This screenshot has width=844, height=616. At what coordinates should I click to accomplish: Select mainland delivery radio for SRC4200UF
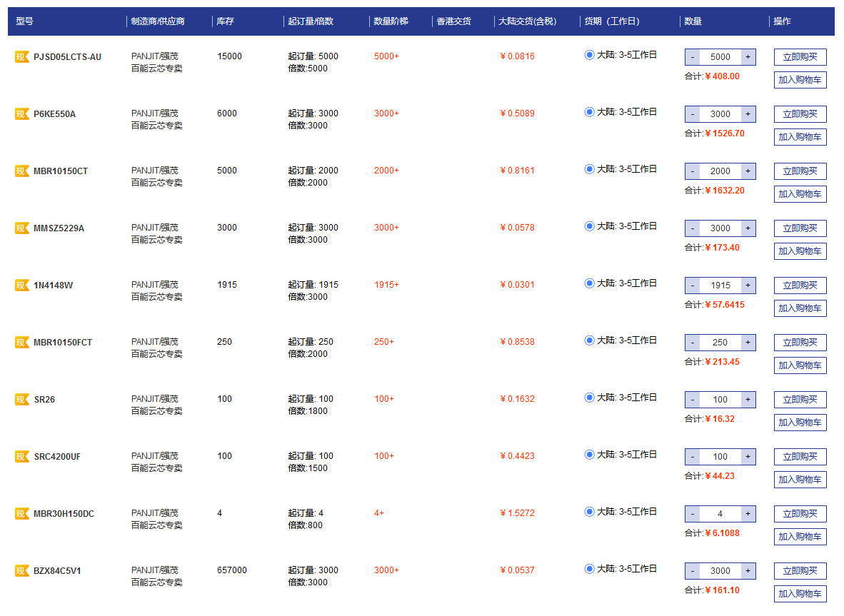point(589,455)
